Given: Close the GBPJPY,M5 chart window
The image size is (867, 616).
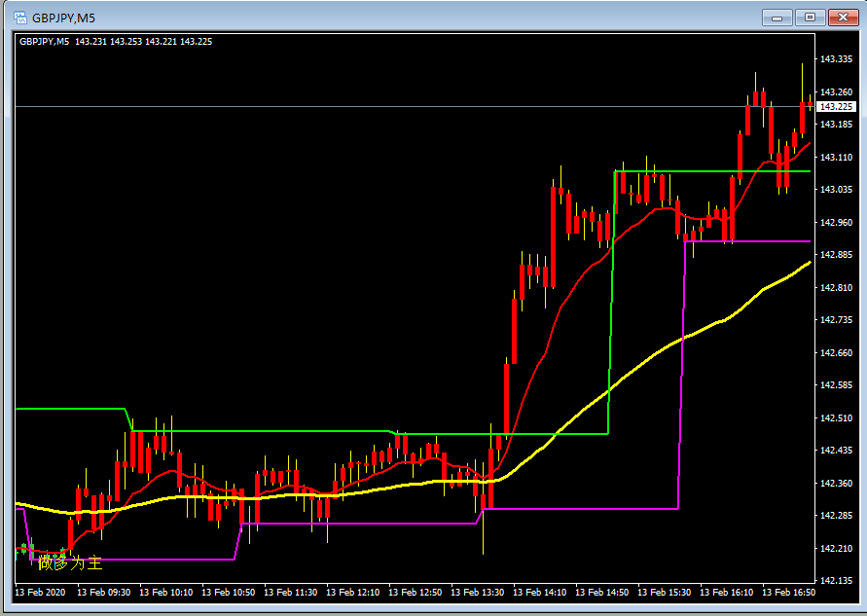Looking at the screenshot, I should (839, 17).
